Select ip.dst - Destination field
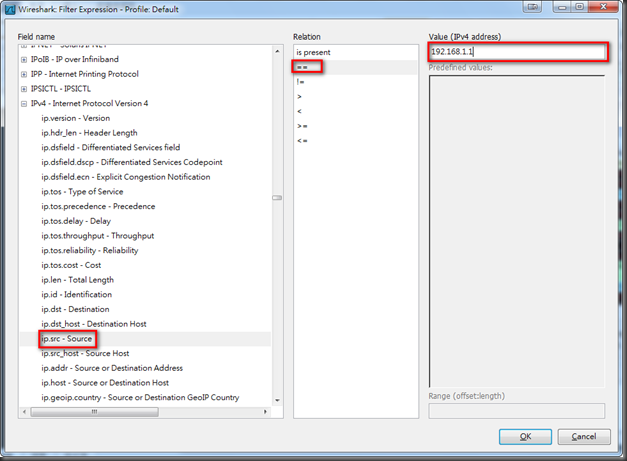 click(x=75, y=309)
